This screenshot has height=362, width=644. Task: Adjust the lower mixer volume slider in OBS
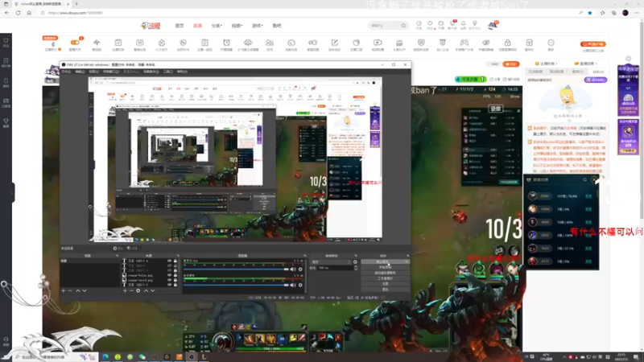236,285
